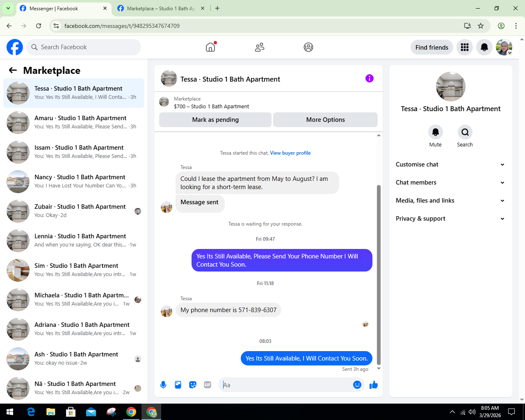Open the profile circle icon in top navigation

click(x=308, y=47)
